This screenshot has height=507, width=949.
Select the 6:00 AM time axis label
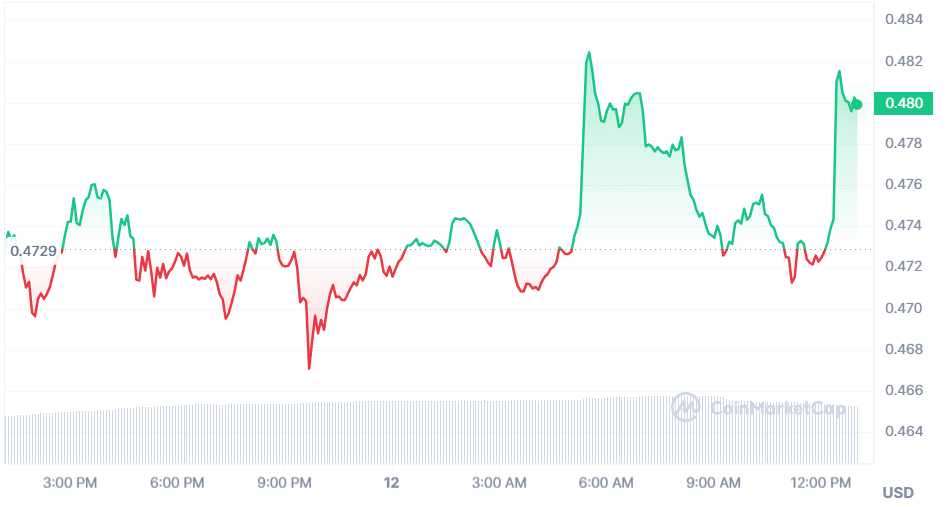[606, 483]
